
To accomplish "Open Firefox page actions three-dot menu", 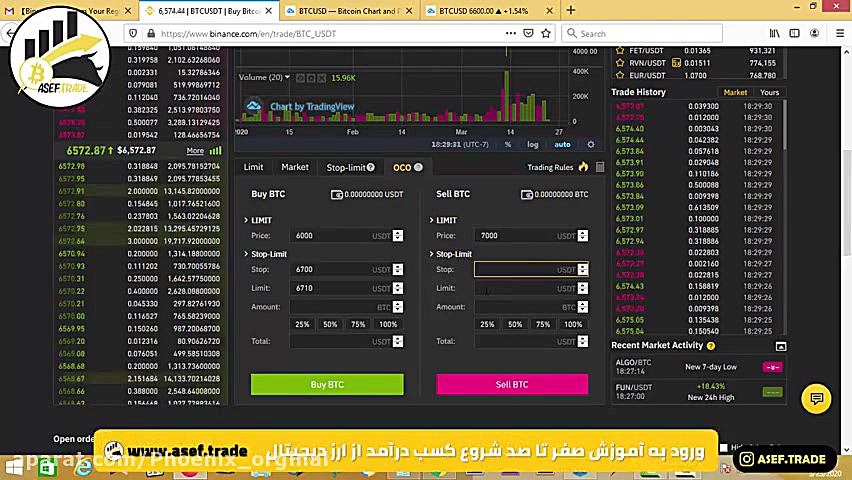I will (511, 33).
